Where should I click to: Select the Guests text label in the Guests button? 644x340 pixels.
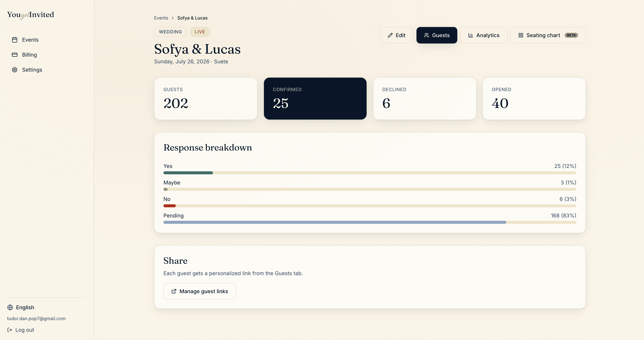click(x=441, y=35)
